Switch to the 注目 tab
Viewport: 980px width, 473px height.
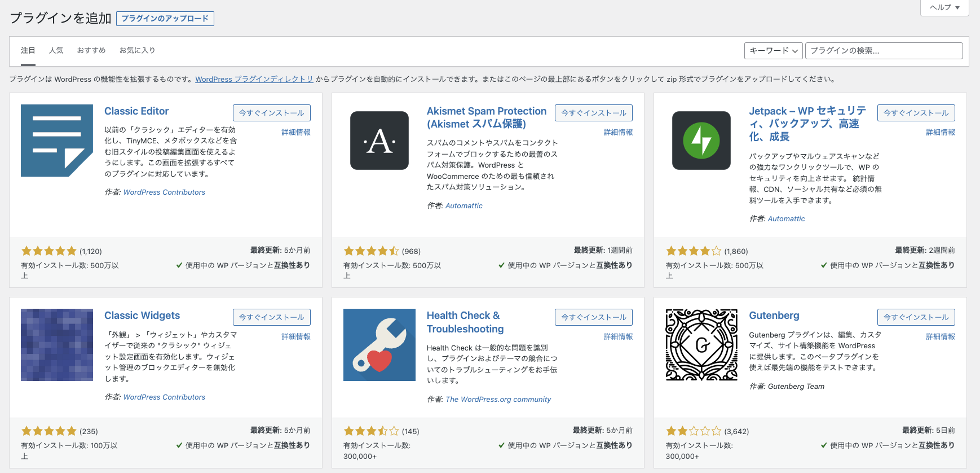point(28,50)
